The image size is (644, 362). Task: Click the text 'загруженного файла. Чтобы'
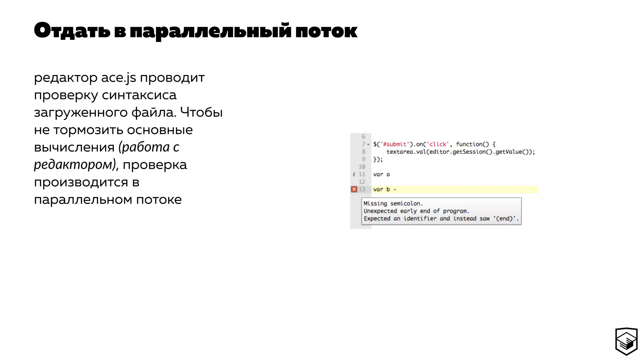click(128, 112)
